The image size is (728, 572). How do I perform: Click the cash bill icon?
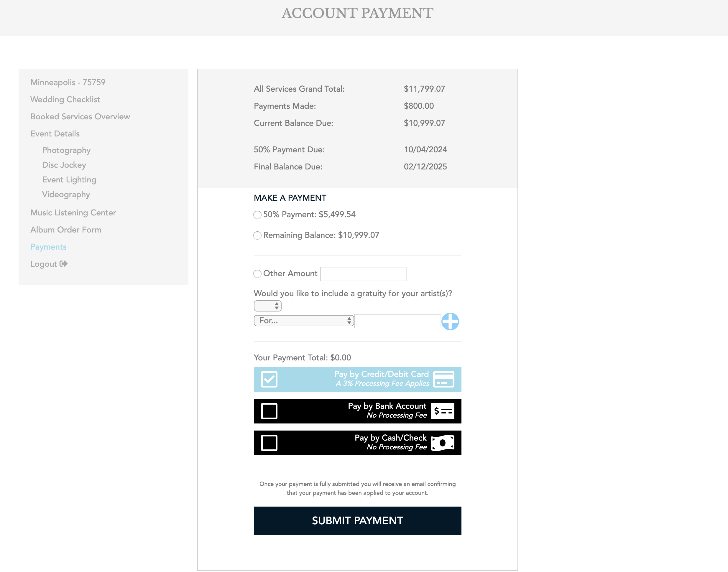point(443,443)
